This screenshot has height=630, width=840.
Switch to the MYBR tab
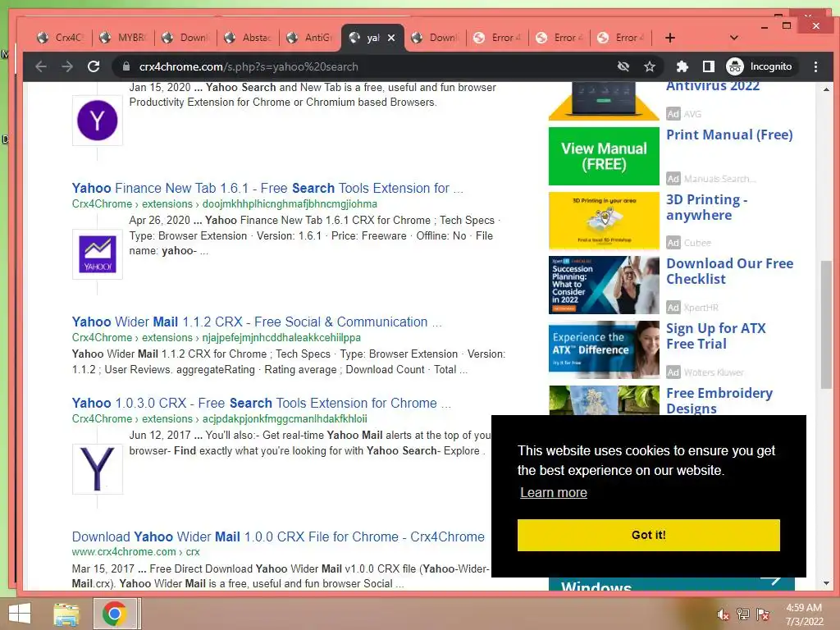tap(123, 38)
